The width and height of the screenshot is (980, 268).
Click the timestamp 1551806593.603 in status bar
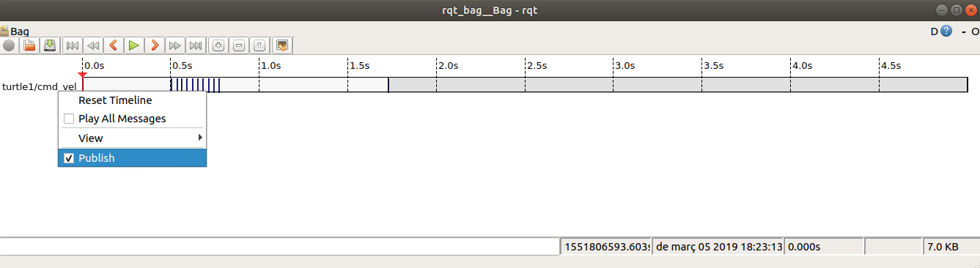click(x=607, y=247)
